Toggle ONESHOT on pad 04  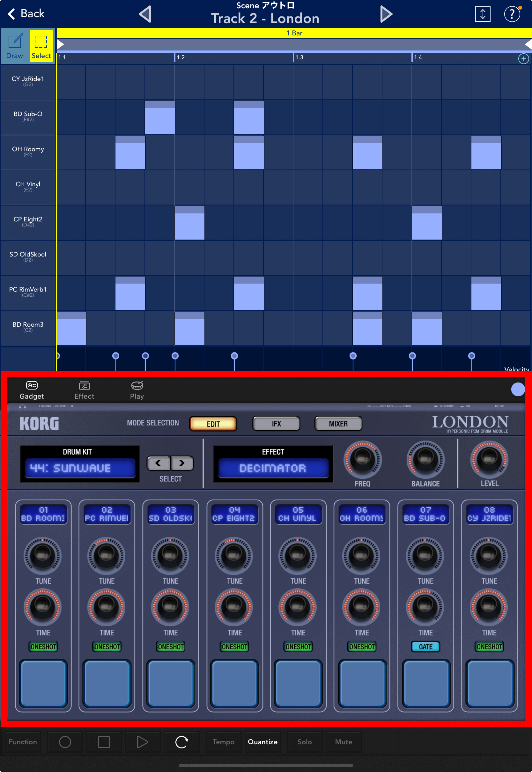click(x=234, y=646)
